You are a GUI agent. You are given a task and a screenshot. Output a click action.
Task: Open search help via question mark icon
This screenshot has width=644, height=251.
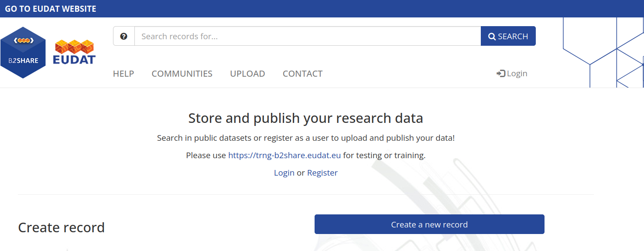[124, 36]
